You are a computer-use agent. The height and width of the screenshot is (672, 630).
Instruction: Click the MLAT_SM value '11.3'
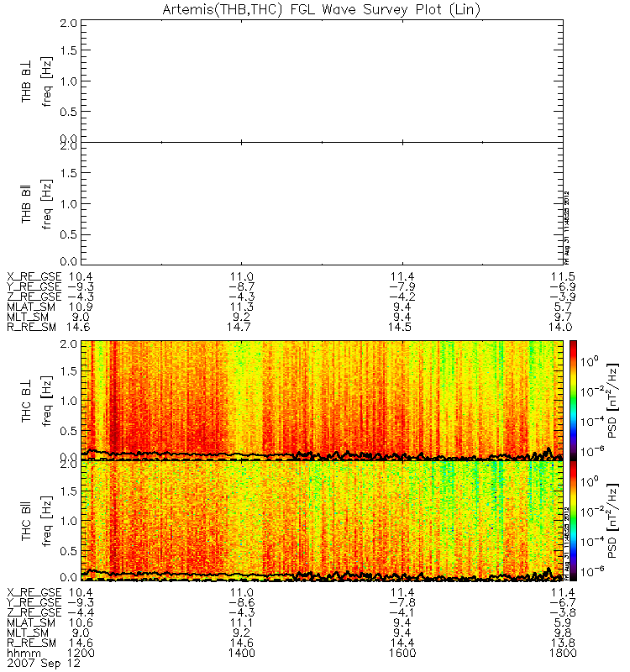pyautogui.click(x=242, y=307)
